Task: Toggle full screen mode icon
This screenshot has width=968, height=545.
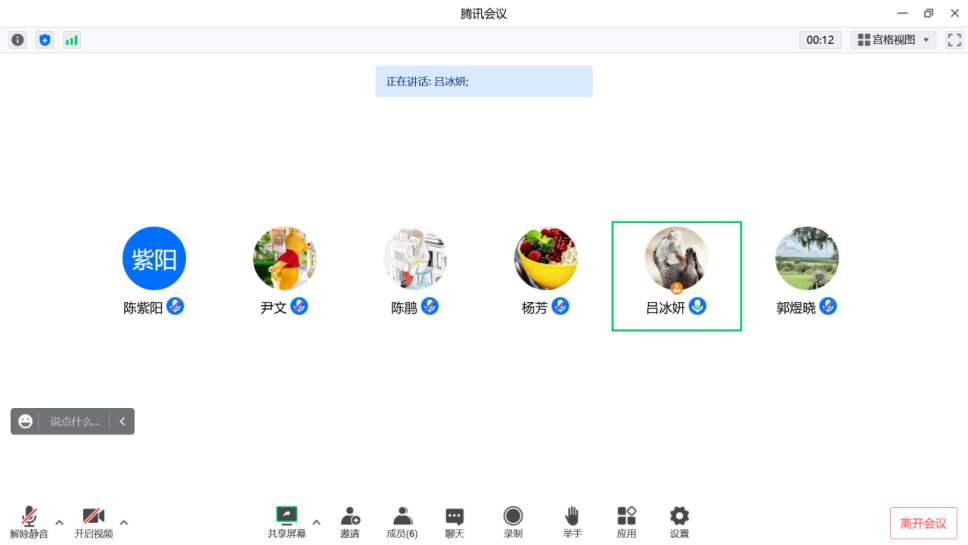Action: click(x=954, y=40)
